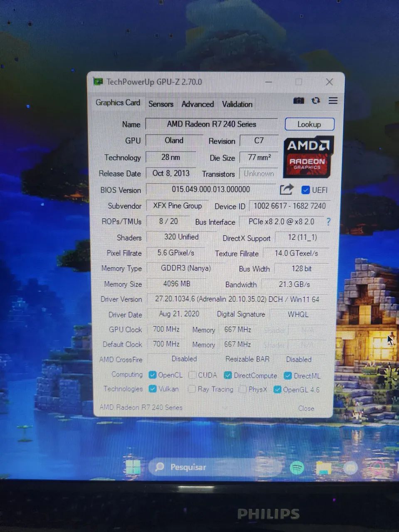Click the Bandwidth value 21.3 GB/s
Viewport: 399px width, 532px height.
pos(295,285)
